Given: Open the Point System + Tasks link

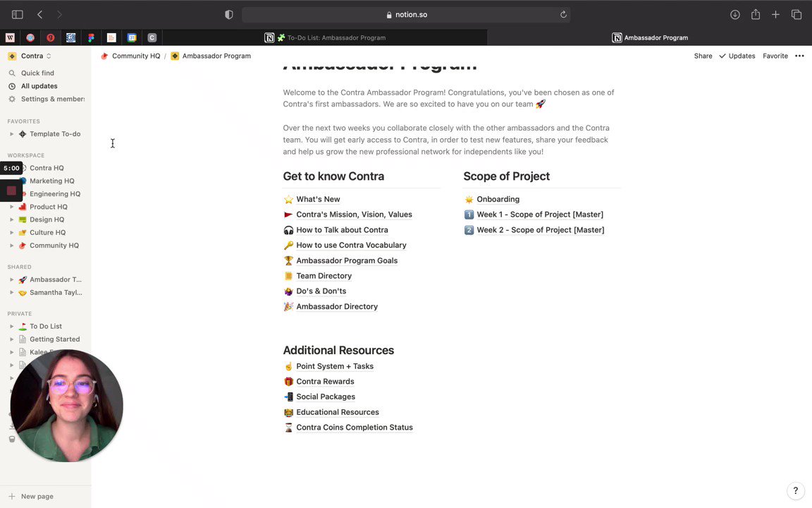Looking at the screenshot, I should [335, 366].
